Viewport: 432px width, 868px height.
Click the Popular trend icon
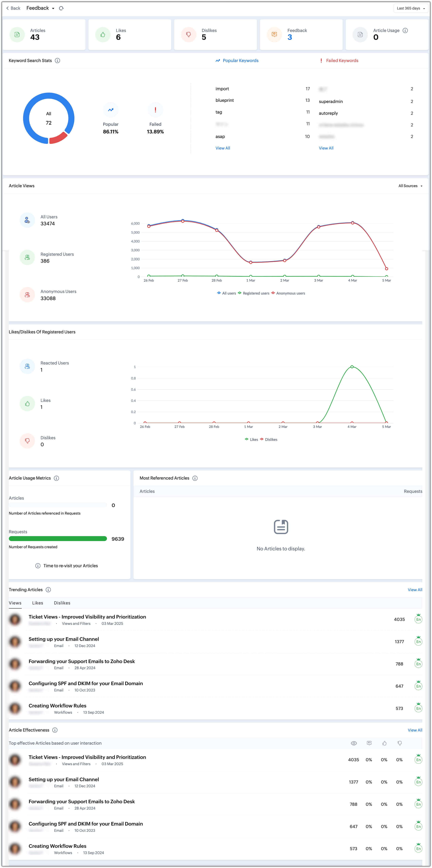tap(110, 110)
